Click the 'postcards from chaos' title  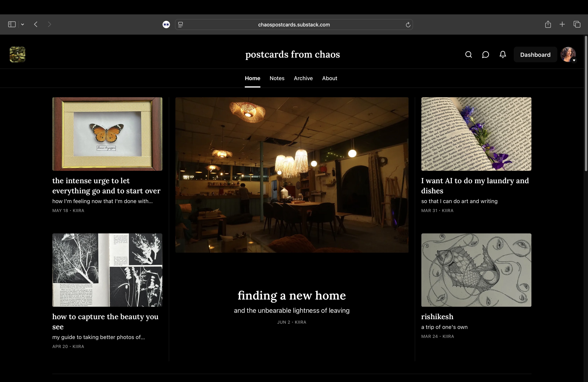pyautogui.click(x=292, y=54)
